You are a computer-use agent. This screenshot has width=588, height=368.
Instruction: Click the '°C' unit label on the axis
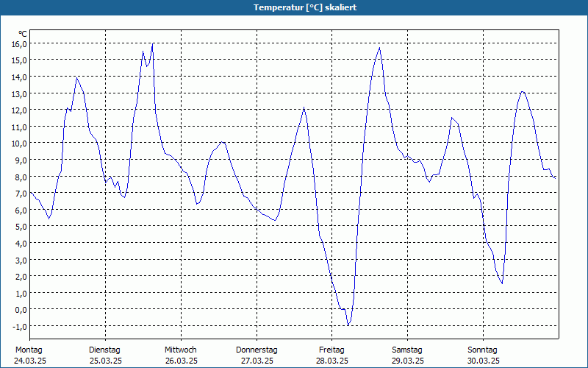click(23, 34)
